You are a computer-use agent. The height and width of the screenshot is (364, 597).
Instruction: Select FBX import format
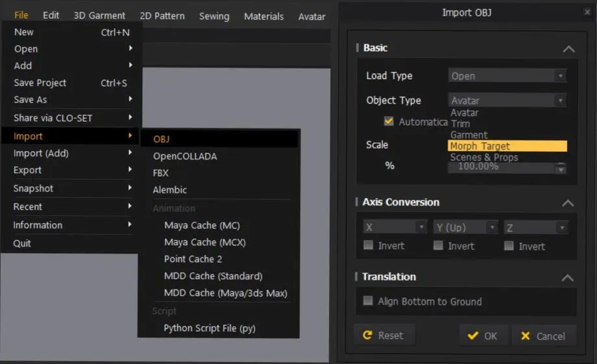pyautogui.click(x=161, y=173)
